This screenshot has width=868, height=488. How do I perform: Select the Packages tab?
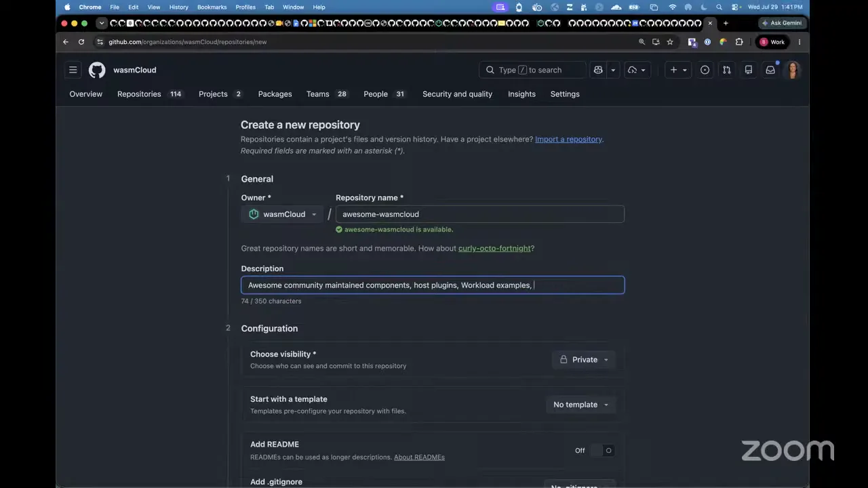point(275,94)
